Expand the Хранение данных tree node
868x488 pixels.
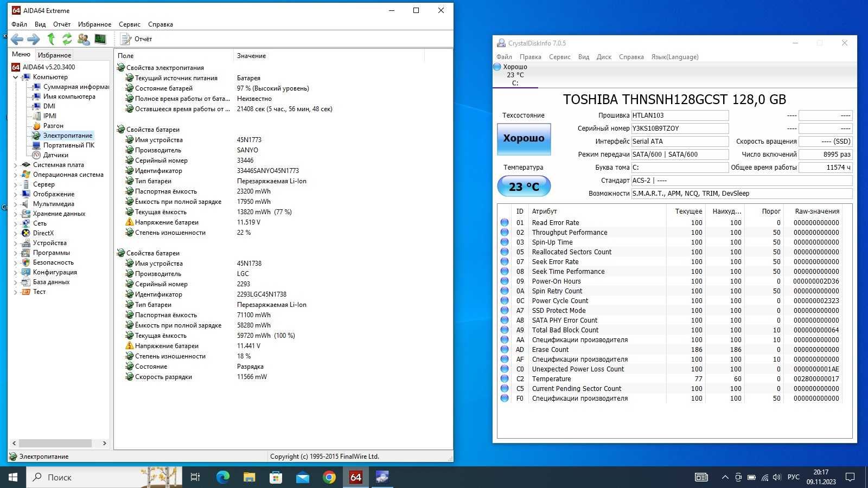click(x=15, y=214)
